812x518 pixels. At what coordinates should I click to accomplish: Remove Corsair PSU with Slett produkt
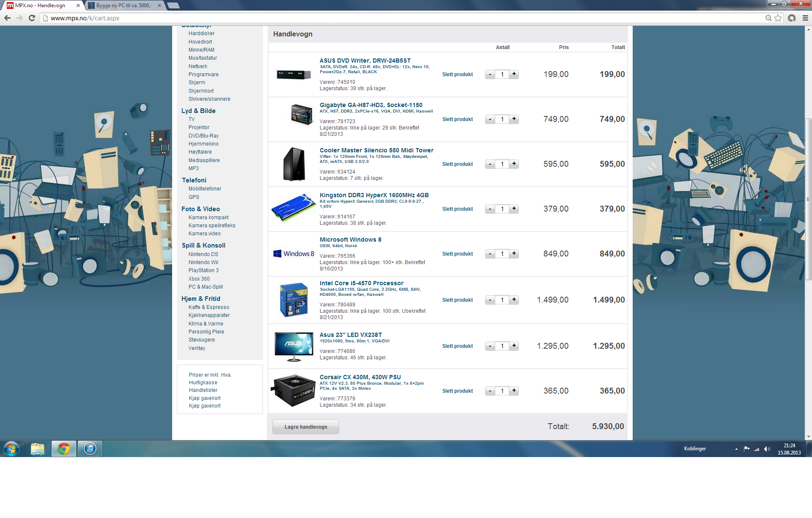(458, 391)
